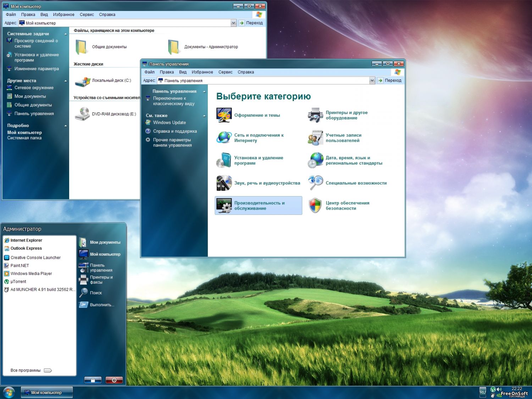532x399 pixels.
Task: Open the Оформление и темы category icon
Action: pos(224,115)
